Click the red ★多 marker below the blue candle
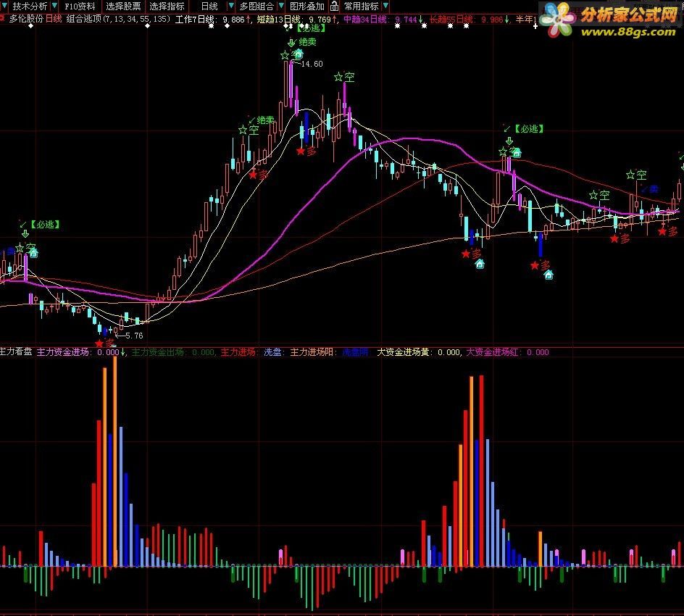Screen dimensions: 684x616 tap(306, 151)
